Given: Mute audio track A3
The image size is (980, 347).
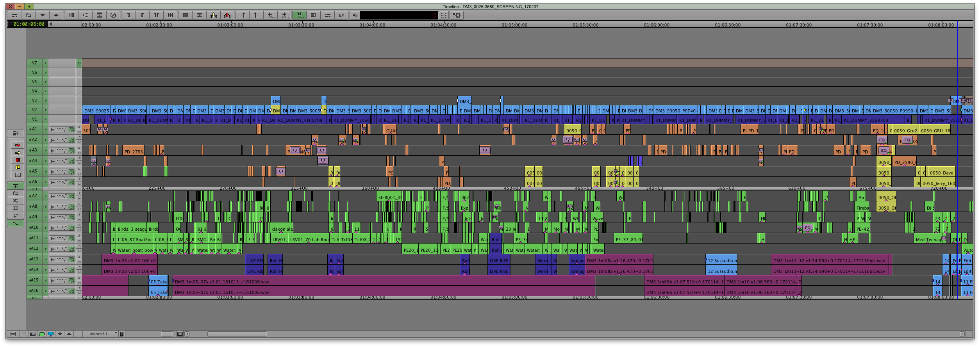Looking at the screenshot, I should click(x=79, y=153).
